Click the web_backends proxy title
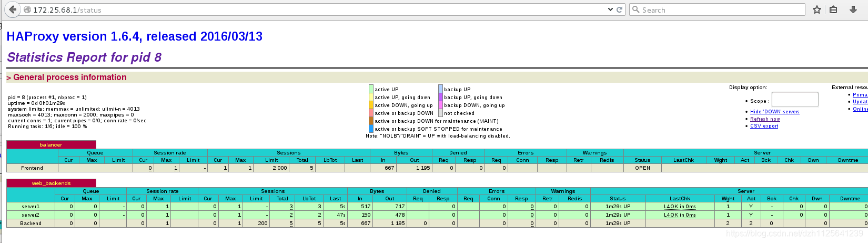 point(51,183)
